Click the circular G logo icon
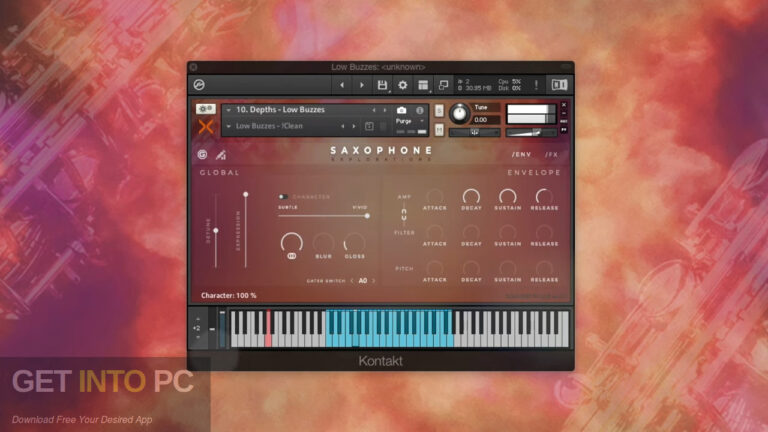 coord(202,155)
